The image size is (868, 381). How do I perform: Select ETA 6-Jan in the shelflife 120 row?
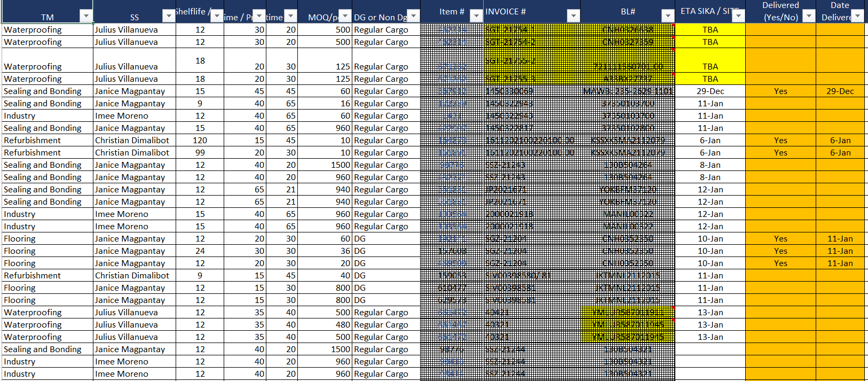click(710, 141)
